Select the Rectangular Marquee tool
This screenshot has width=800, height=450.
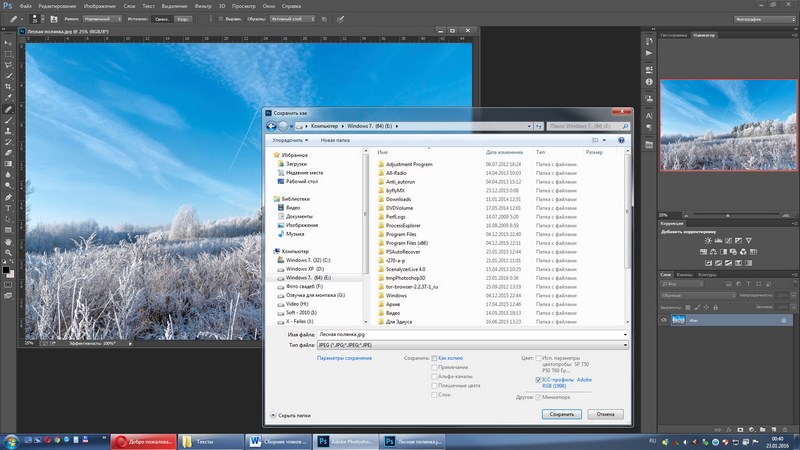point(8,54)
